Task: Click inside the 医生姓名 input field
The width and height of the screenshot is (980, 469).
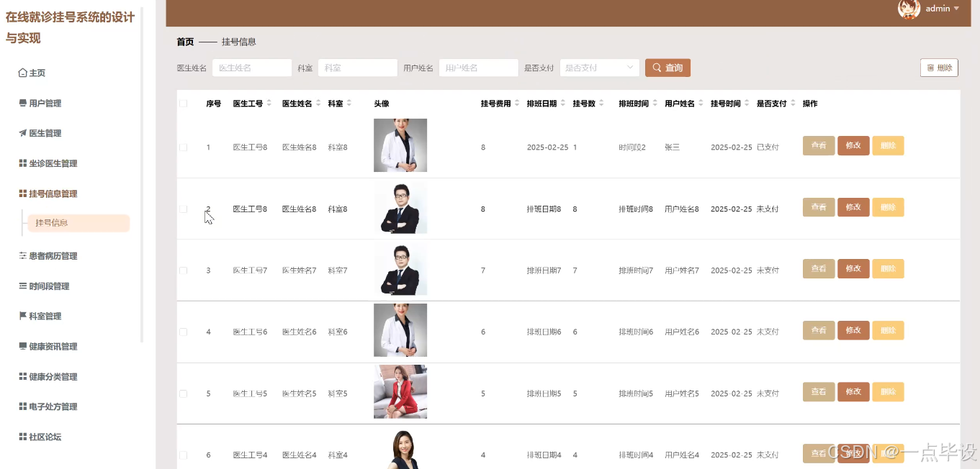Action: [x=251, y=67]
